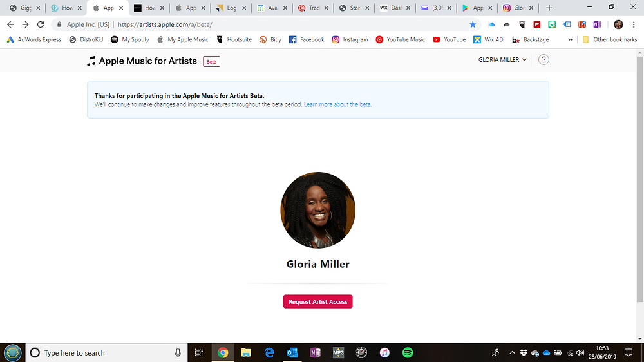
Task: Click the Beta badge next to title
Action: [211, 62]
